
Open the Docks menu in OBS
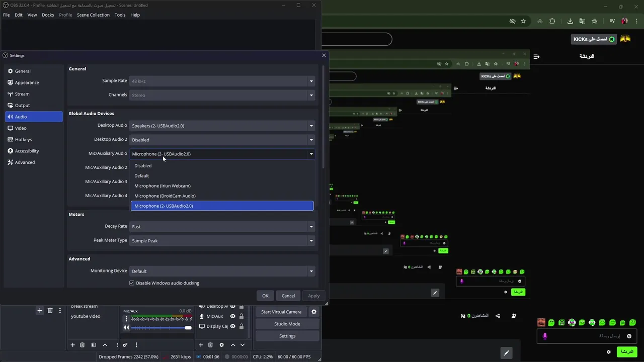point(48,15)
